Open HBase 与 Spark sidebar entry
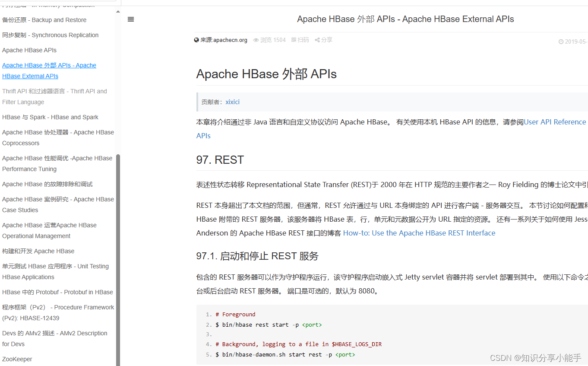 coord(50,117)
